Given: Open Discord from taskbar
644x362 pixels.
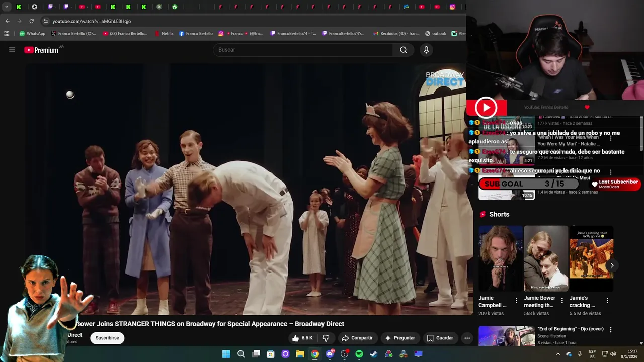Looking at the screenshot, I should [x=330, y=354].
